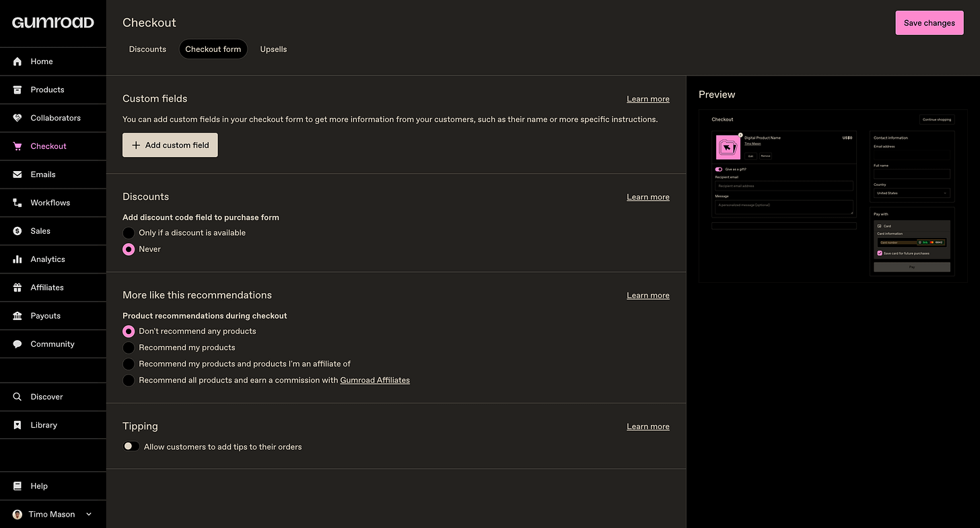This screenshot has height=528, width=980.
Task: Click the pink product thumbnail in preview
Action: click(x=728, y=147)
